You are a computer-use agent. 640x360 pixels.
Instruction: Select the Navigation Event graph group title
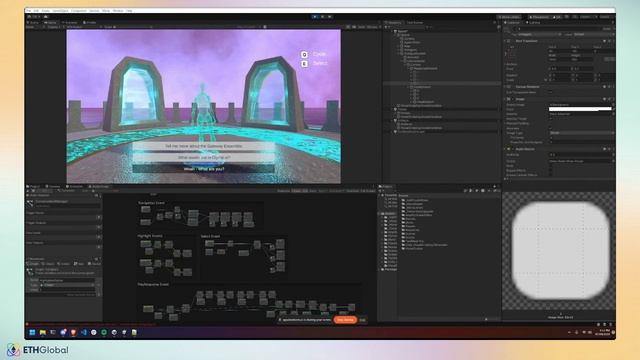(x=151, y=203)
